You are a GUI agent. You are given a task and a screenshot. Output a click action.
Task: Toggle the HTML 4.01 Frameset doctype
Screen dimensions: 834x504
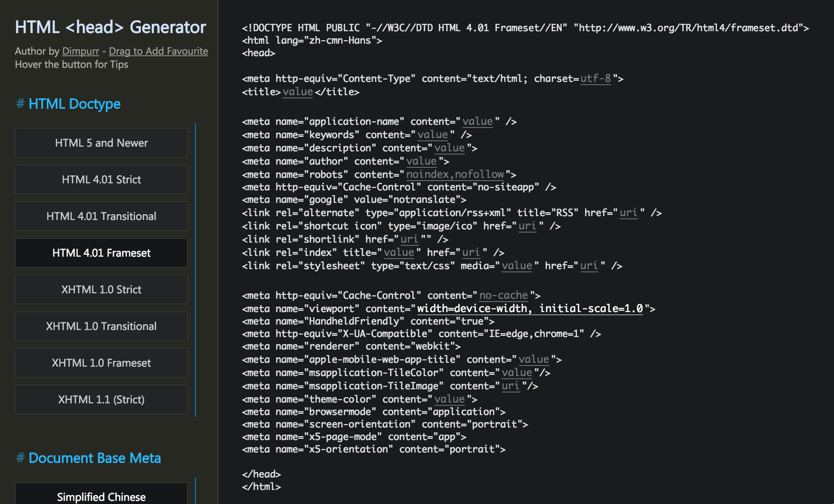point(101,253)
